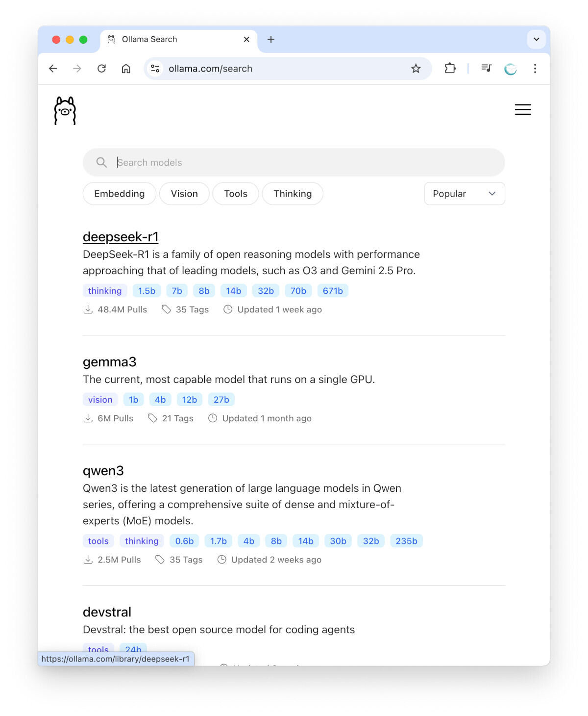Open the Popular sort dropdown

click(465, 194)
